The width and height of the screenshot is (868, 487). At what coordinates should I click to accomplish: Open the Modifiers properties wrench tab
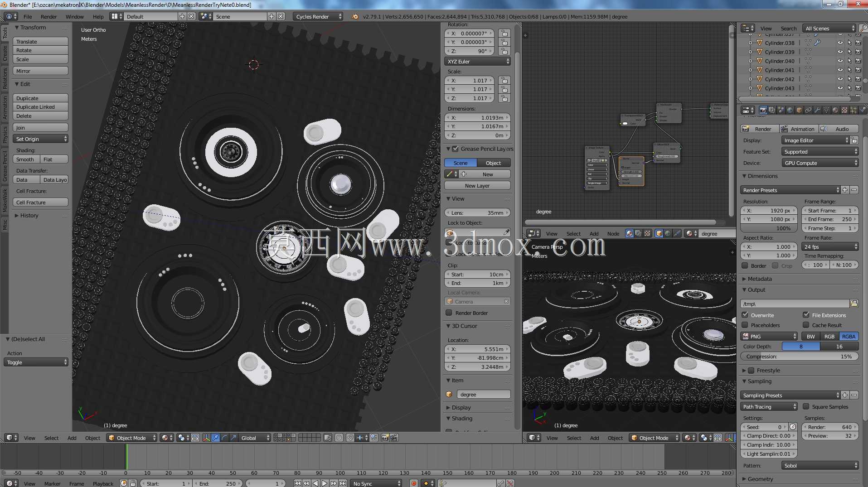click(817, 110)
